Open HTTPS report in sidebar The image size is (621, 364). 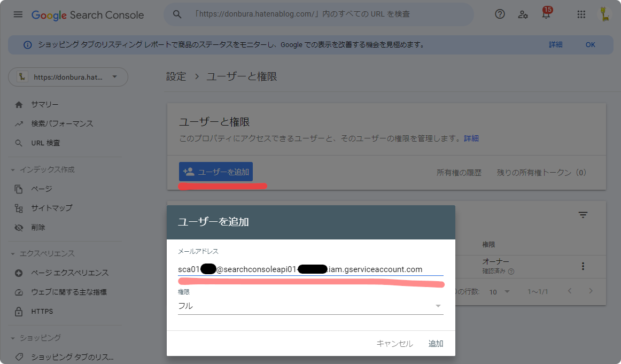42,311
